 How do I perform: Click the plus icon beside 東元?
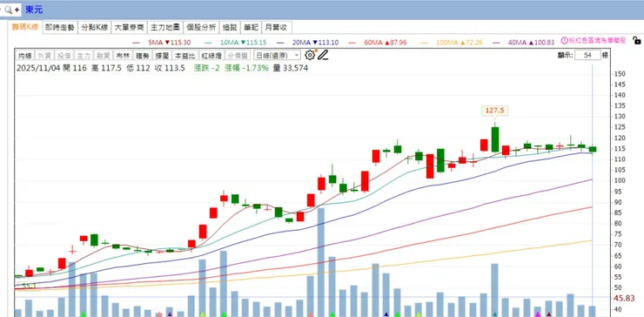pyautogui.click(x=17, y=10)
